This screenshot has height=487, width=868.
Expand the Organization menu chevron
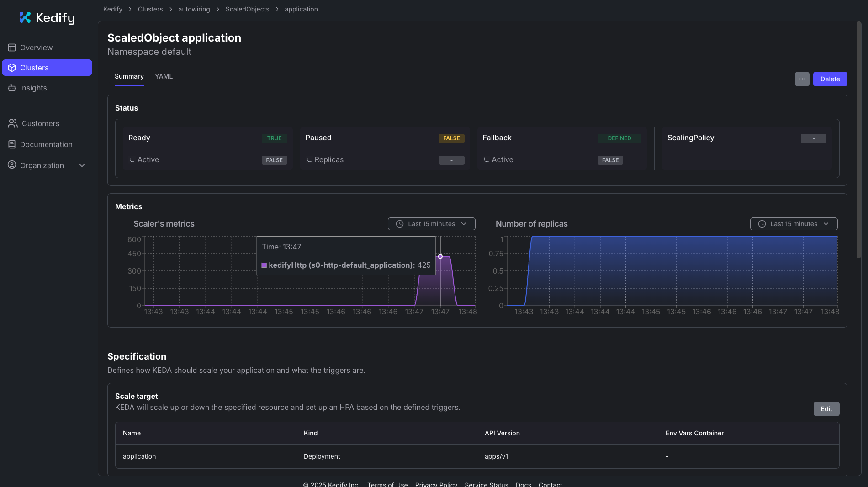(82, 165)
